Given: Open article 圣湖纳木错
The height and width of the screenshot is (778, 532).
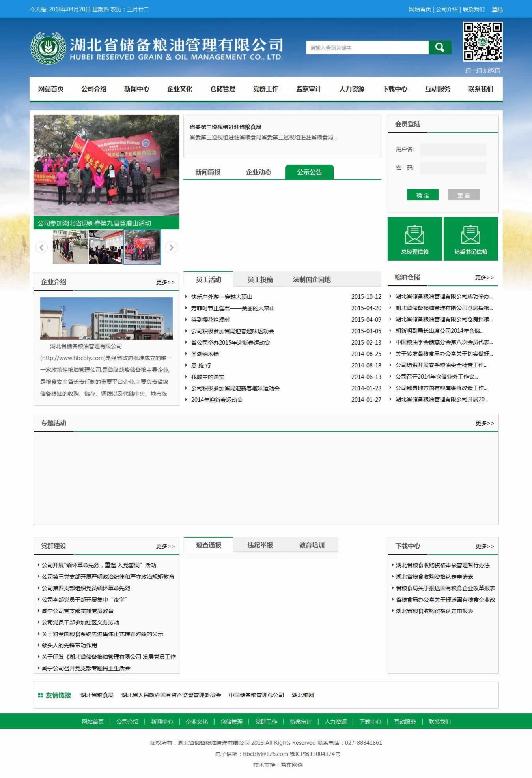Looking at the screenshot, I should pyautogui.click(x=205, y=354).
